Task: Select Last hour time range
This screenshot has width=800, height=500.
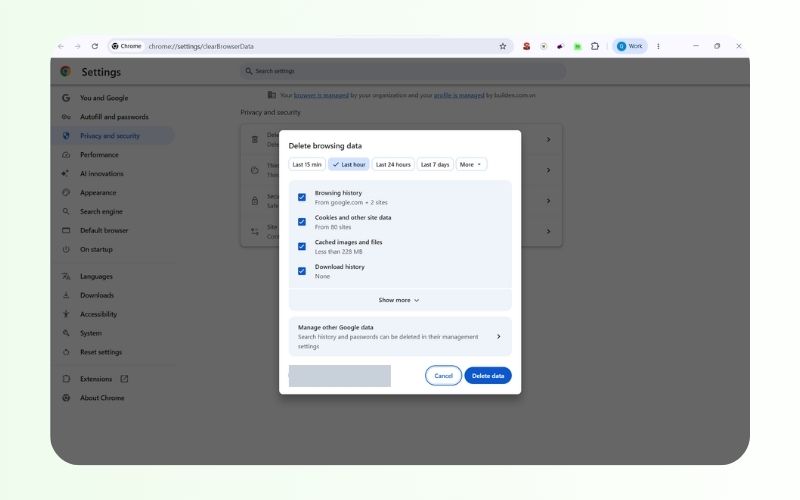Action: pos(348,164)
